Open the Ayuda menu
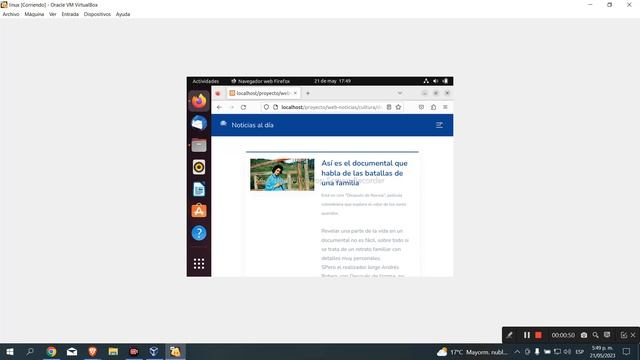The image size is (640, 360). coord(123,14)
